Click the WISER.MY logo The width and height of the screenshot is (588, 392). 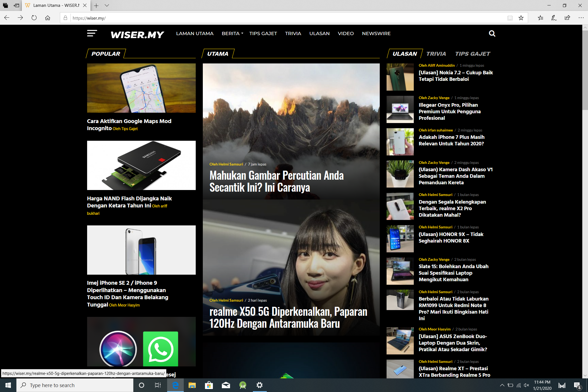coord(137,35)
